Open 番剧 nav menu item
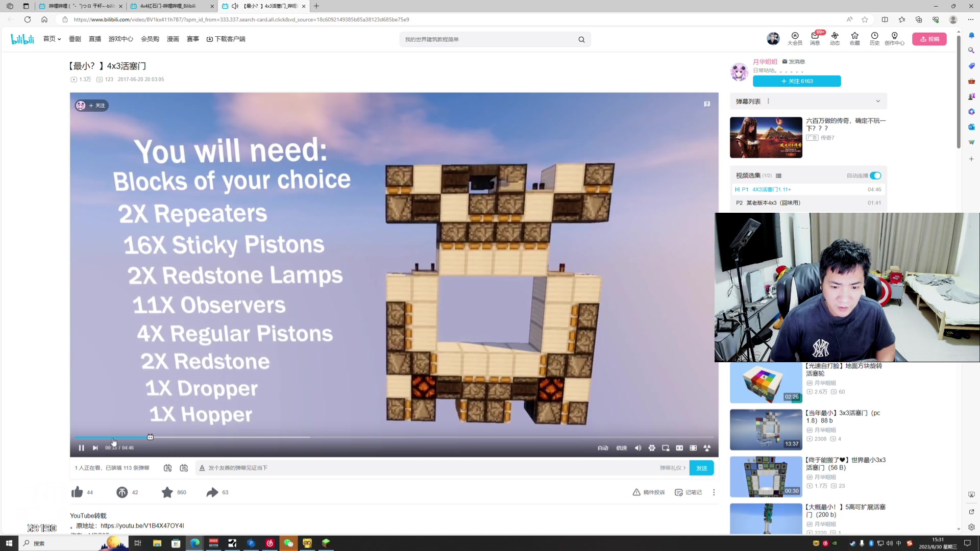 [x=75, y=39]
